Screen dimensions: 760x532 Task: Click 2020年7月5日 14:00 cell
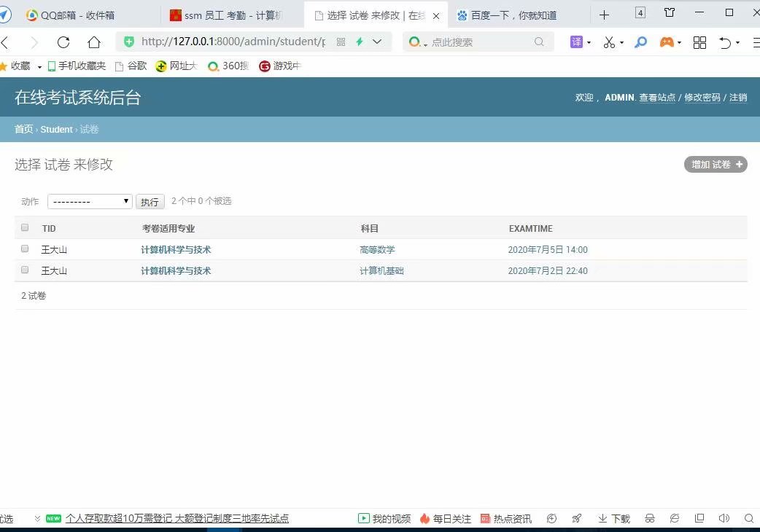click(x=548, y=250)
